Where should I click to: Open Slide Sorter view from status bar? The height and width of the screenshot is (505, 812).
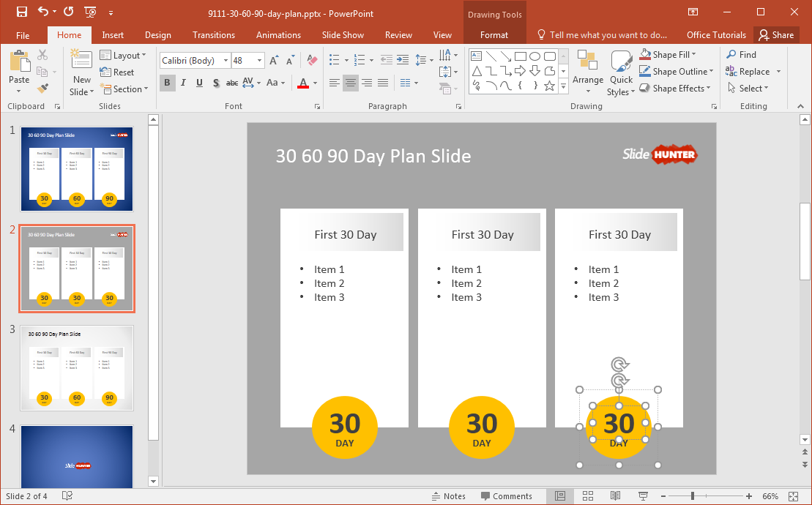pyautogui.click(x=588, y=496)
